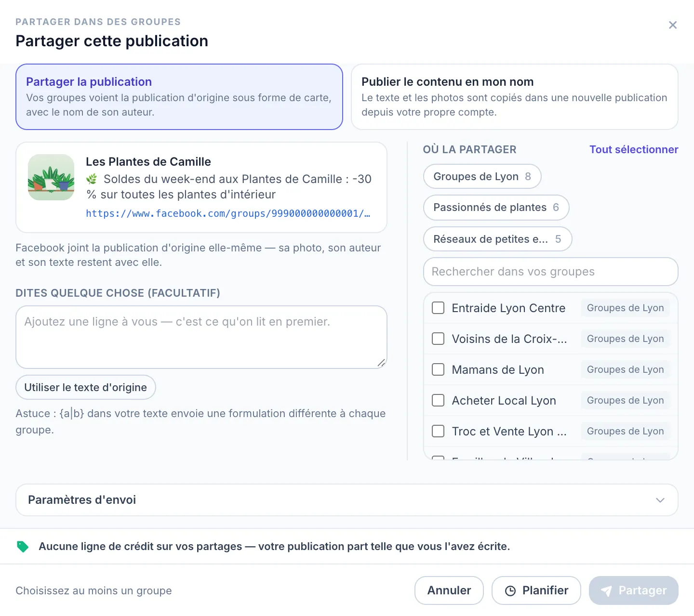This screenshot has height=616, width=694.
Task: Focus the Rechercher dans vos groupes field
Action: [x=551, y=272]
